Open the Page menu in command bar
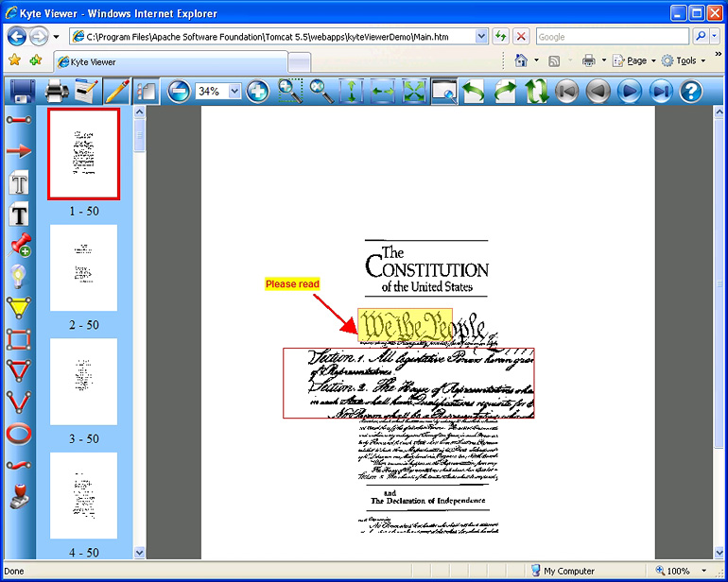Image resolution: width=728 pixels, height=582 pixels. (x=634, y=60)
